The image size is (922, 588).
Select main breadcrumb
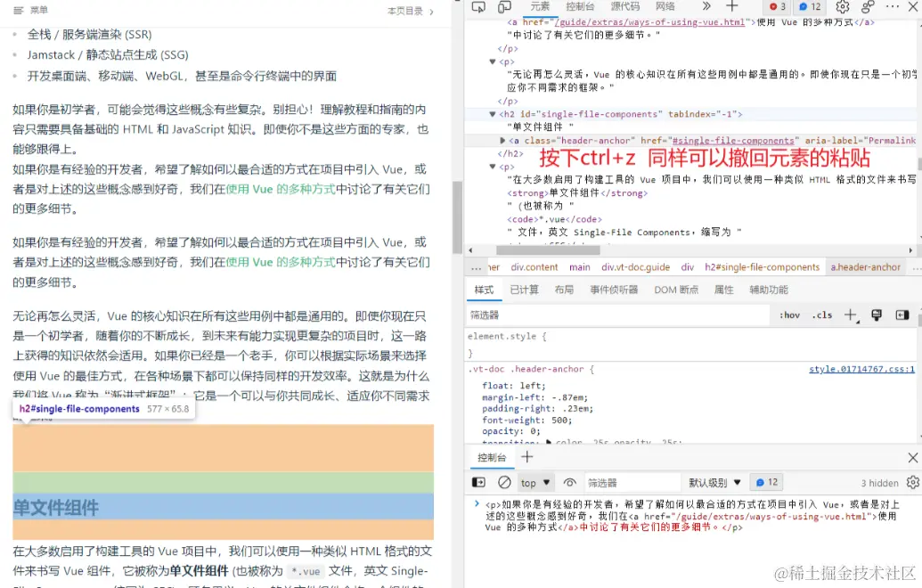point(580,267)
